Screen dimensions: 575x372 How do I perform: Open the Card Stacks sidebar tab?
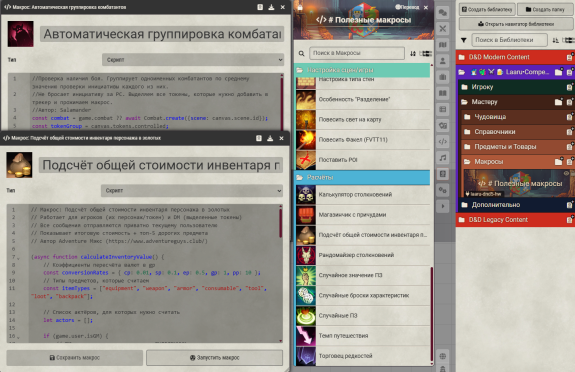pos(443,125)
